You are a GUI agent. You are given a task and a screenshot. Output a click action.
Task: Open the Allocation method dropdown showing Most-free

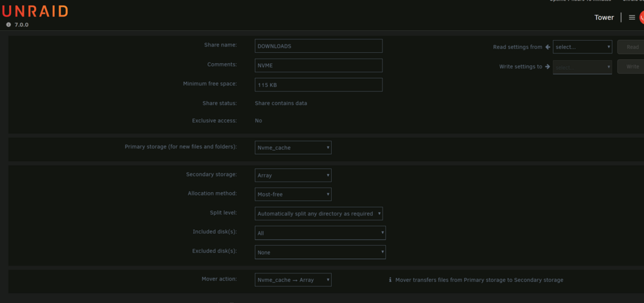point(293,195)
